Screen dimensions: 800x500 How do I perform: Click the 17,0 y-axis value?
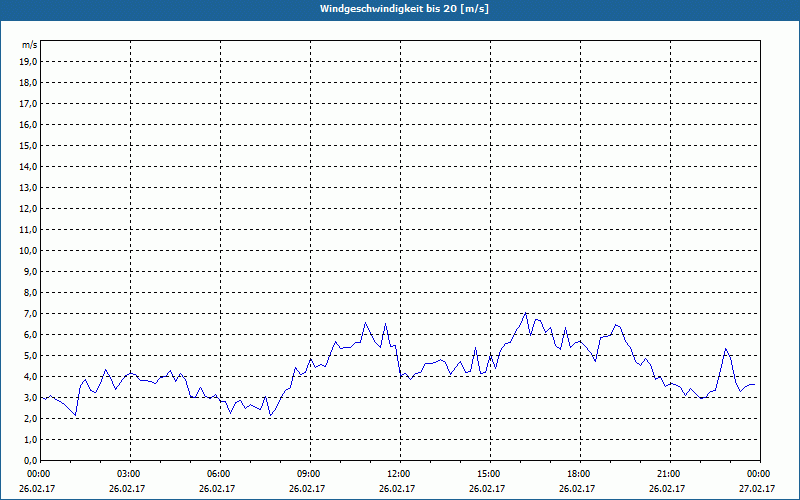[x=28, y=104]
